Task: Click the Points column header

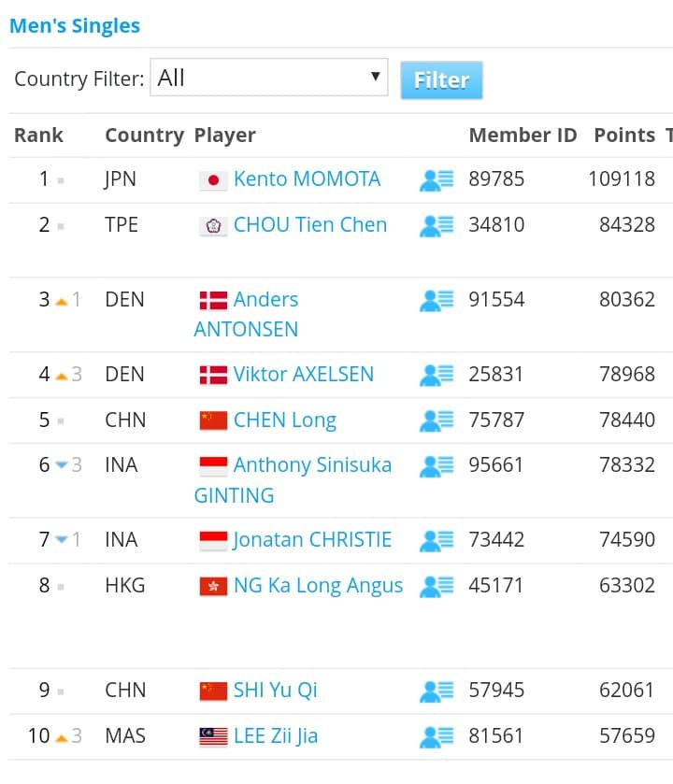Action: click(x=624, y=135)
